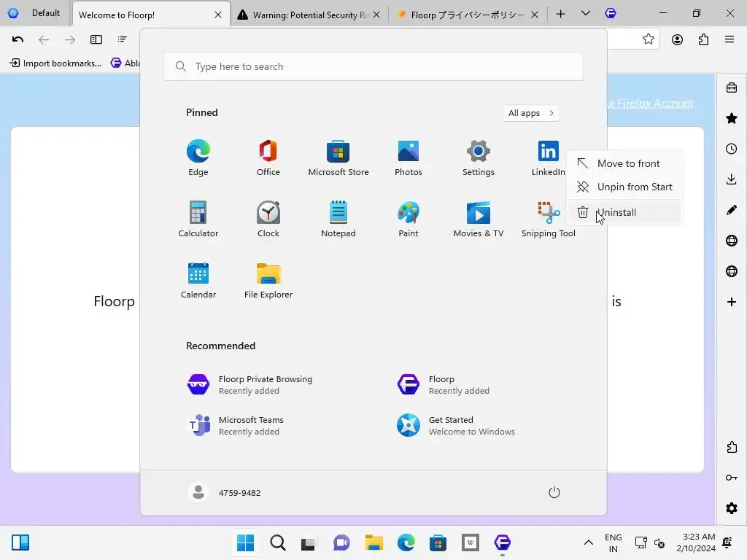Viewport: 747px width, 560px height.
Task: Open the Clock app
Action: pyautogui.click(x=268, y=219)
